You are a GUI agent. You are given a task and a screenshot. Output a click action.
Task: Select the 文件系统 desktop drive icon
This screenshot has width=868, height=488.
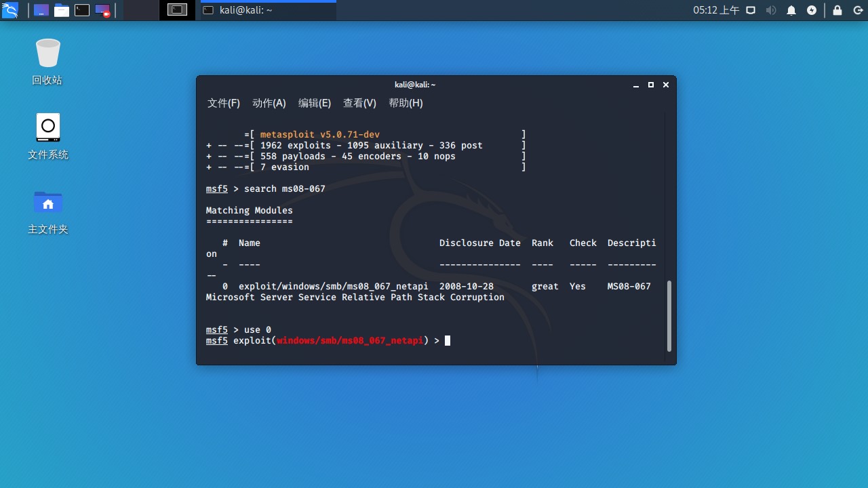(x=47, y=137)
